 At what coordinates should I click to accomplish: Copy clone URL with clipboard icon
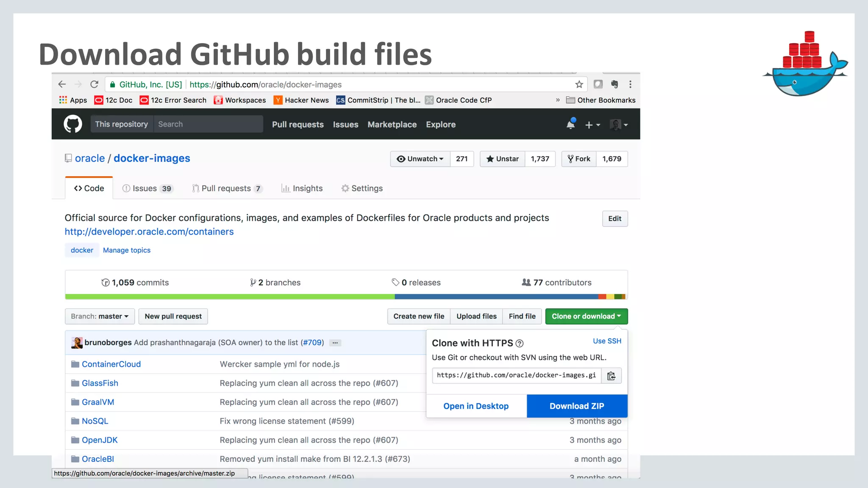click(611, 376)
